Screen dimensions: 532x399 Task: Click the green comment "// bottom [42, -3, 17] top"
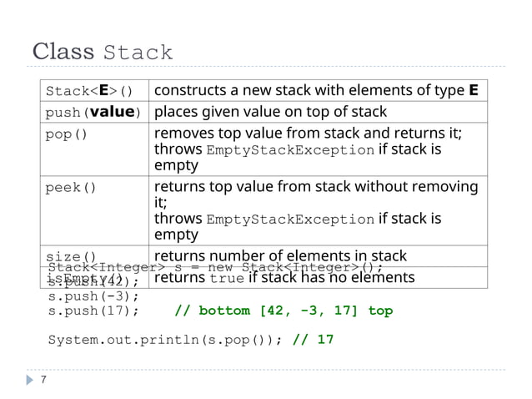(x=284, y=311)
